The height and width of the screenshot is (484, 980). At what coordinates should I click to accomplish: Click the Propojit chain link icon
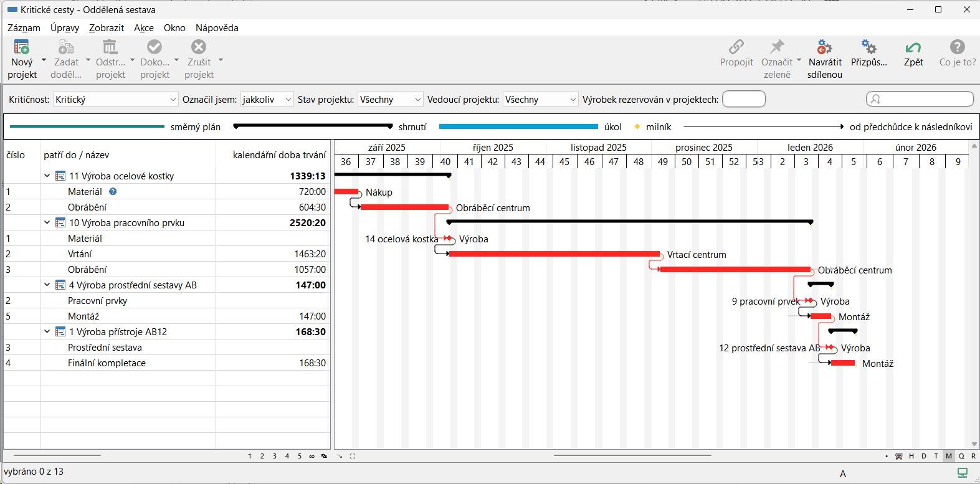coord(736,47)
